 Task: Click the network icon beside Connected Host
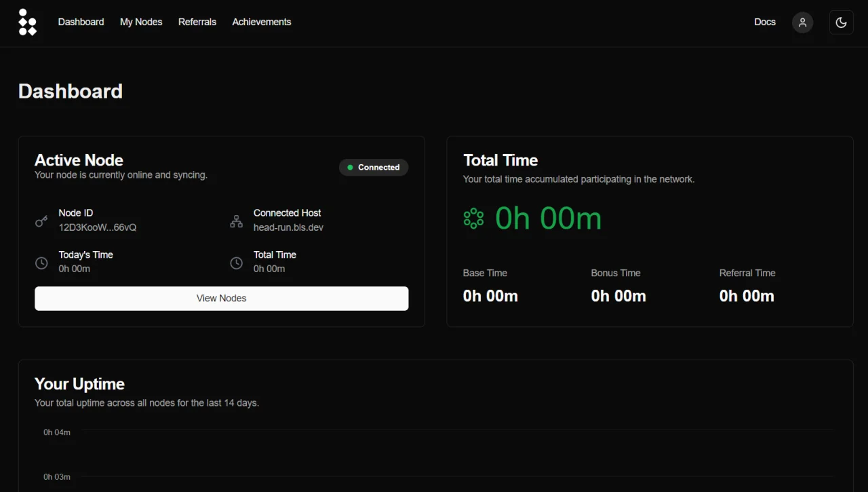click(x=236, y=221)
